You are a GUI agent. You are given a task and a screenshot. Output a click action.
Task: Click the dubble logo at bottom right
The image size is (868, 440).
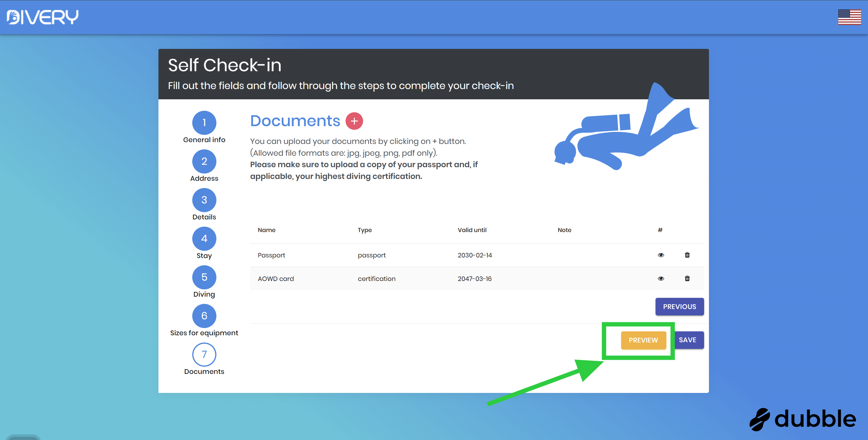point(803,419)
